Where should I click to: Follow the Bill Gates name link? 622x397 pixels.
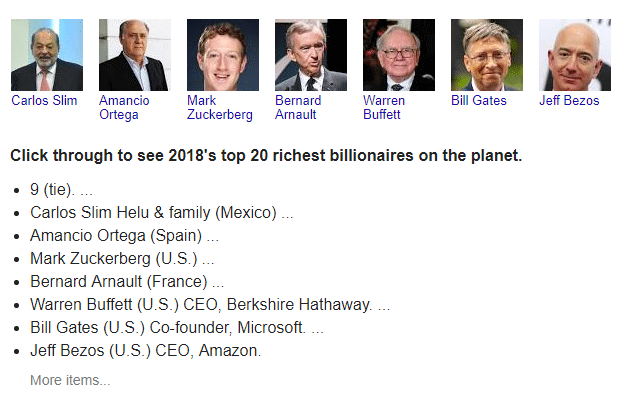click(x=479, y=100)
